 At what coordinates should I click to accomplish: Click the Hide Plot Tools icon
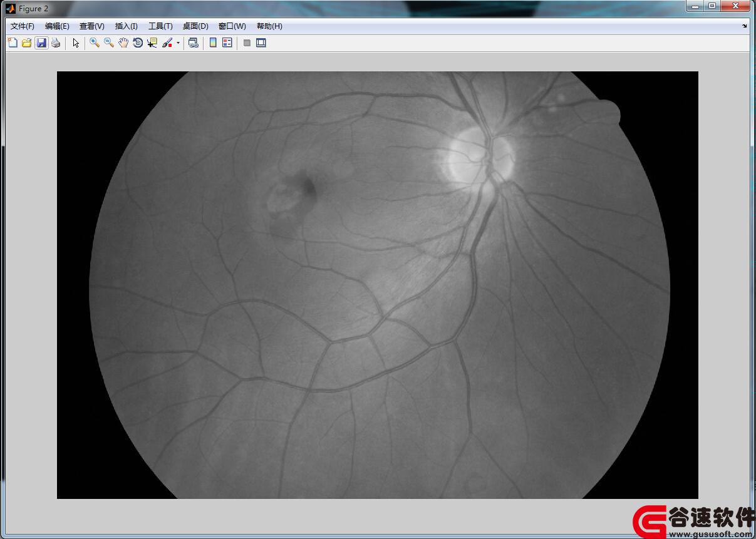pos(247,43)
